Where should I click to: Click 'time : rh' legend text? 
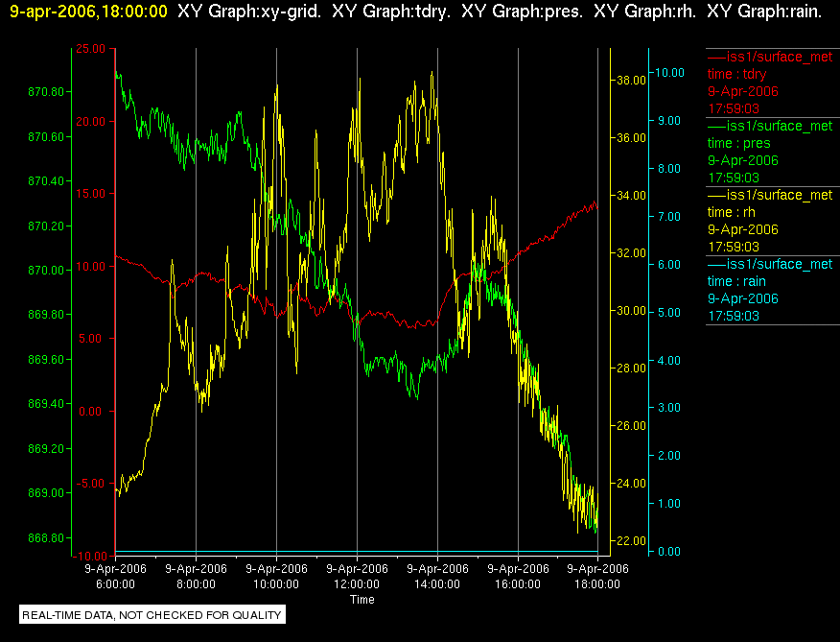[x=732, y=212]
